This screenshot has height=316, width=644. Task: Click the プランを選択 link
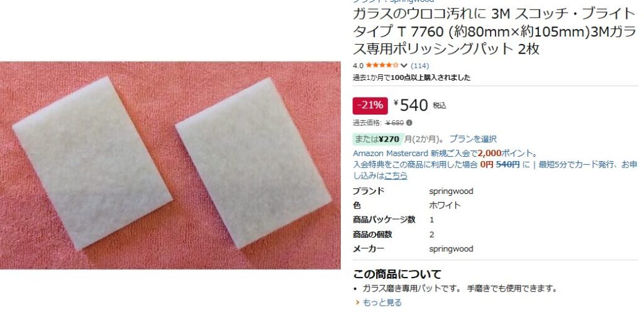pyautogui.click(x=473, y=139)
